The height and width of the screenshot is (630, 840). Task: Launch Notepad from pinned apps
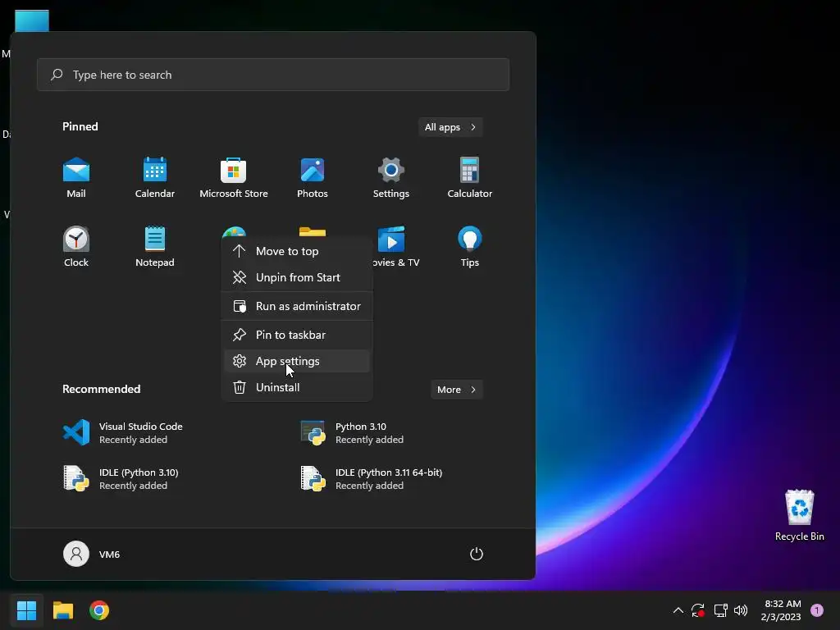click(155, 246)
